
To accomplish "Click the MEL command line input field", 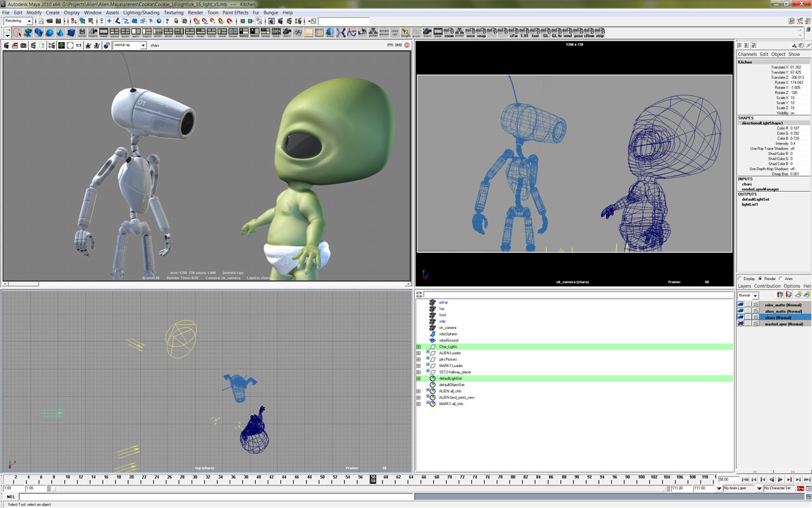I will [x=216, y=497].
